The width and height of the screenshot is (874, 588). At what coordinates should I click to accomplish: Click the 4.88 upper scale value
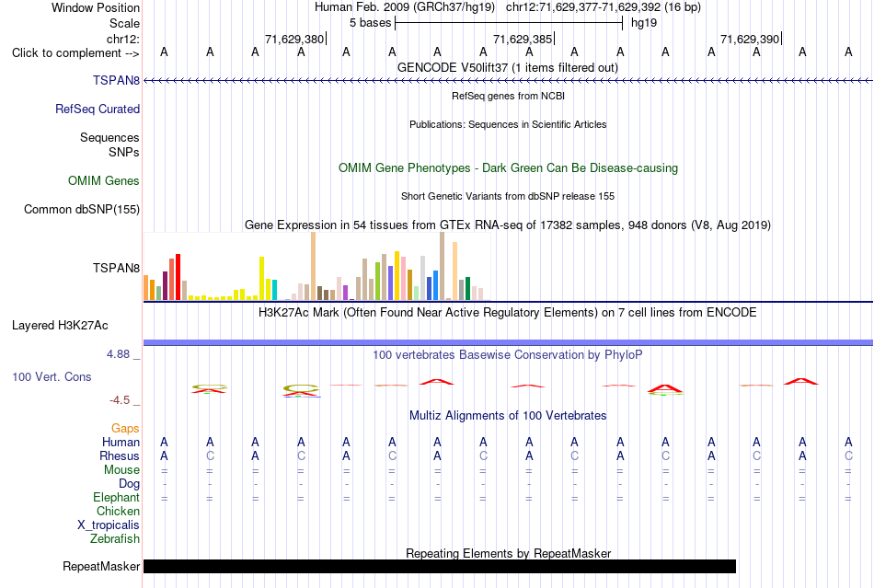click(118, 354)
